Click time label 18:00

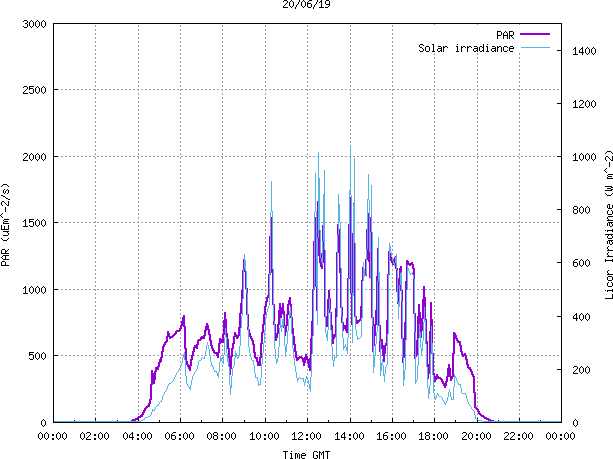(x=434, y=436)
